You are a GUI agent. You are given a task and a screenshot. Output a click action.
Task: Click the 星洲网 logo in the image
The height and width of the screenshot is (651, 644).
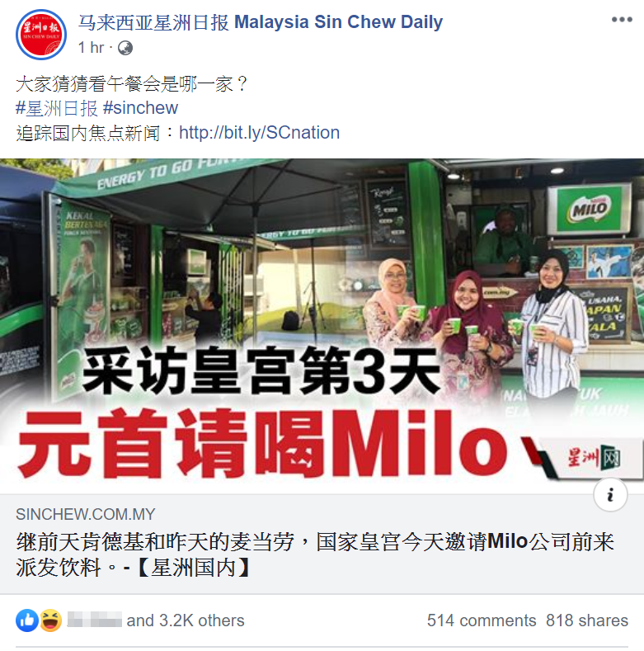594,458
